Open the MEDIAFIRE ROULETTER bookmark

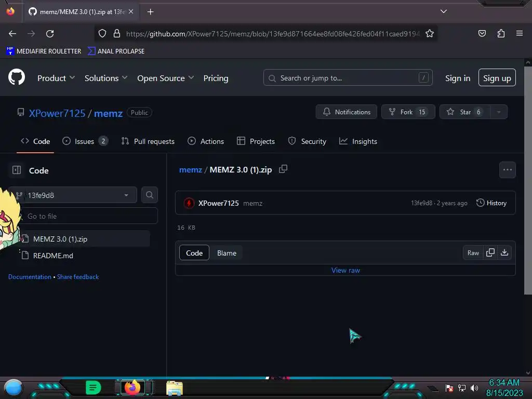(44, 51)
